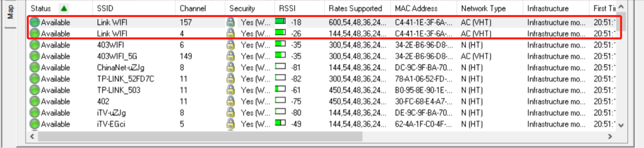Click the signal bar next to RSSI -18
Image resolution: width=644 pixels, height=148 pixels.
(x=280, y=21)
